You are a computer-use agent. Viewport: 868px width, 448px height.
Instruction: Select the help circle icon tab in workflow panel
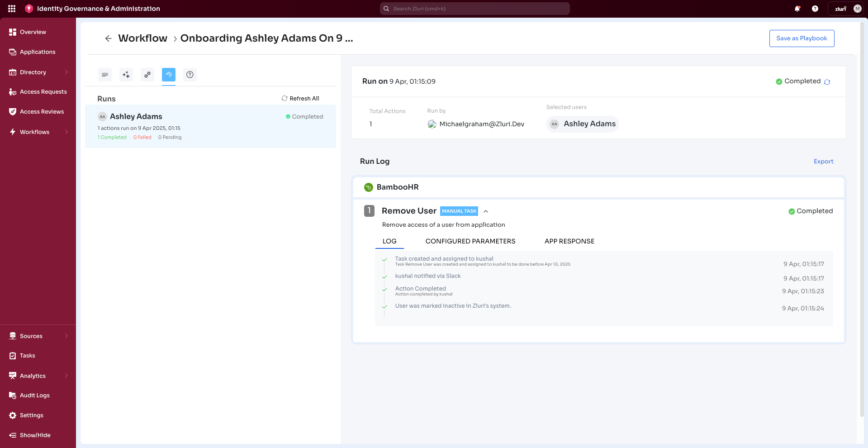pos(190,75)
